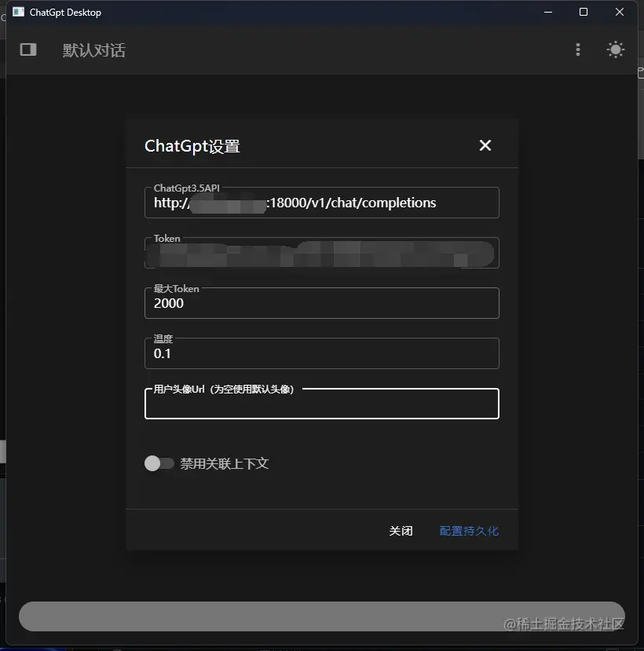
Task: Click the 温度 field showing 0.1
Action: [x=322, y=353]
